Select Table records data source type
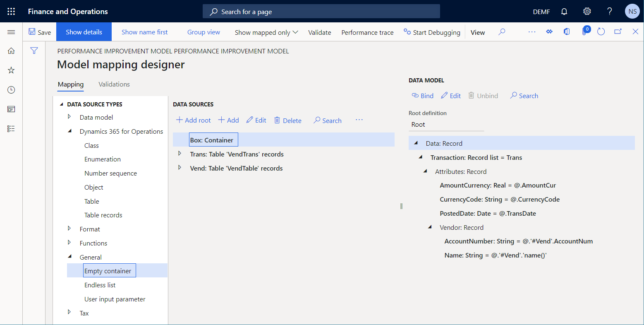This screenshot has height=325, width=644. pyautogui.click(x=103, y=215)
